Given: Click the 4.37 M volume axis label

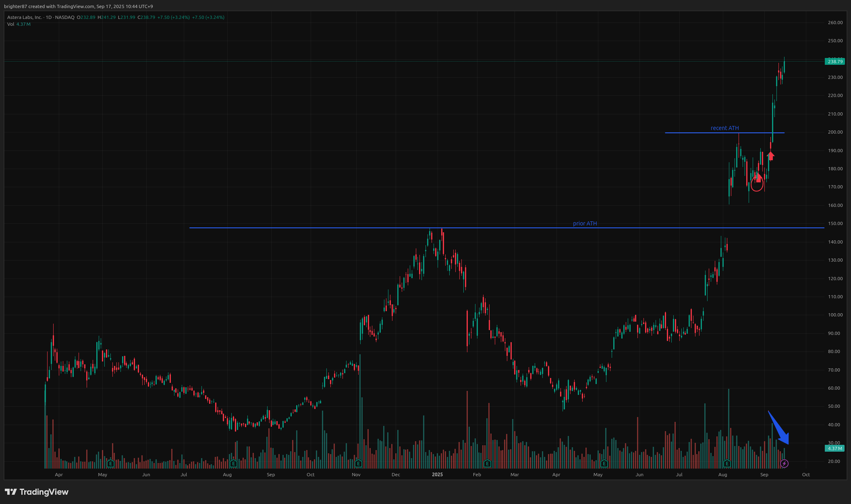Looking at the screenshot, I should [x=835, y=448].
